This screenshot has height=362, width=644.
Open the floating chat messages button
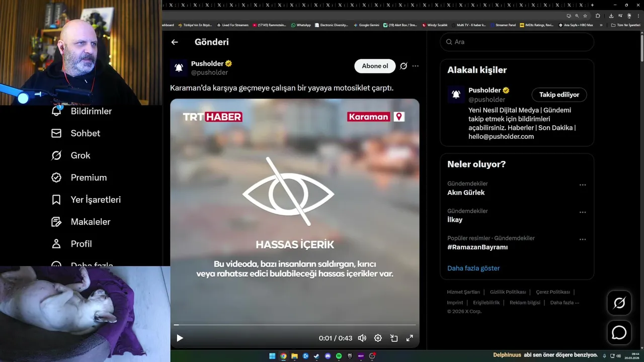619,333
